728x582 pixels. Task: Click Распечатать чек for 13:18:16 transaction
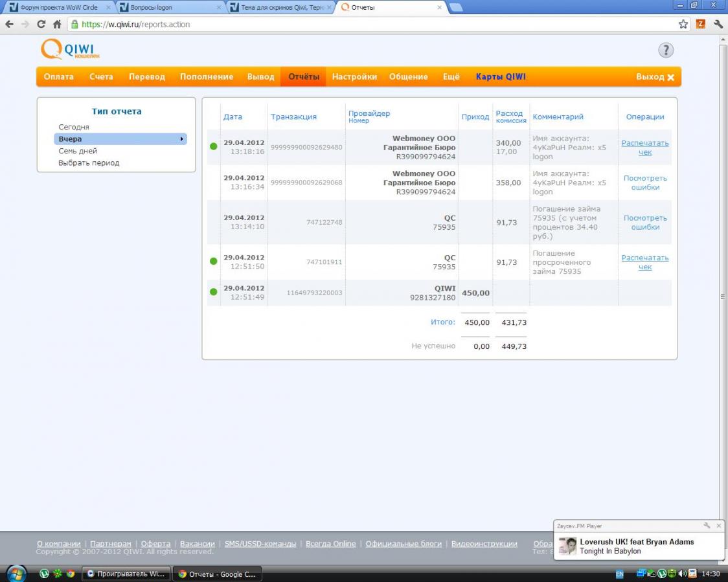(x=644, y=148)
